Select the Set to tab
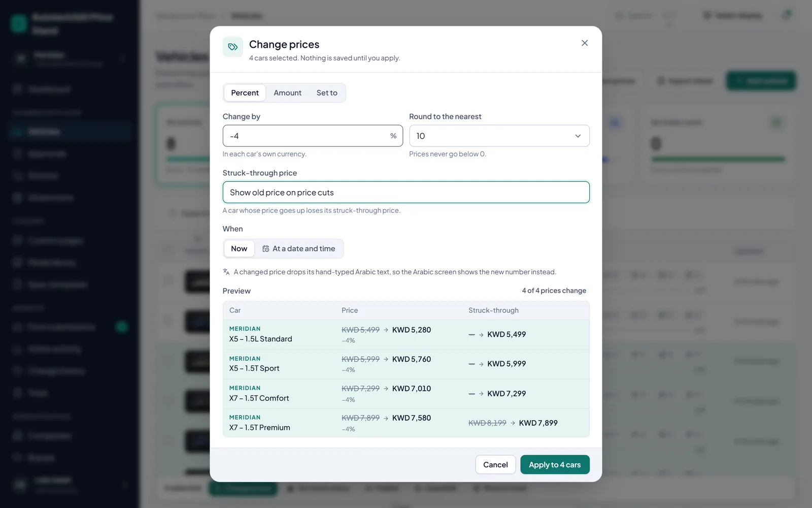The width and height of the screenshot is (812, 508). pyautogui.click(x=327, y=93)
